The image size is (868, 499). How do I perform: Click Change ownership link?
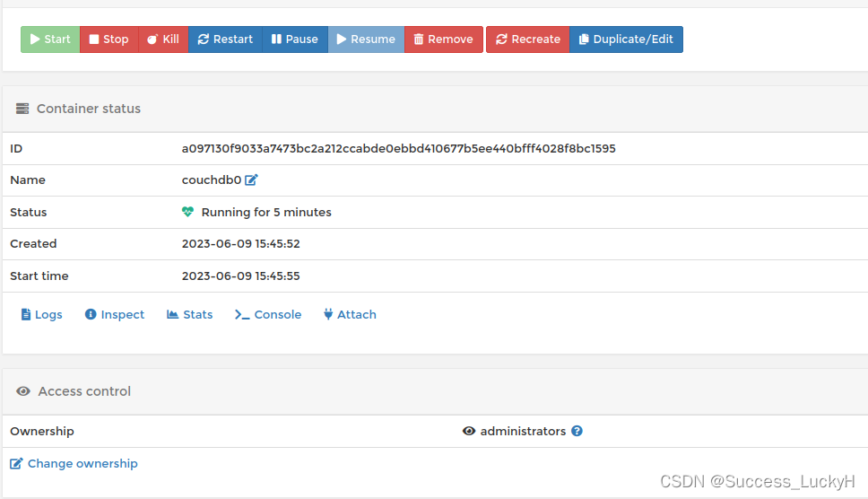(x=74, y=464)
